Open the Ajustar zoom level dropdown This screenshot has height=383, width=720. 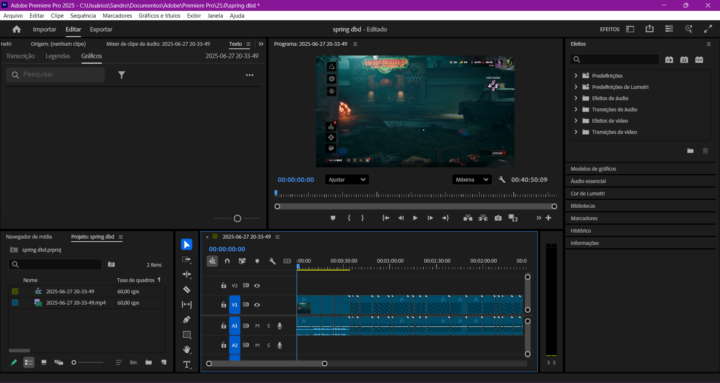pos(347,180)
